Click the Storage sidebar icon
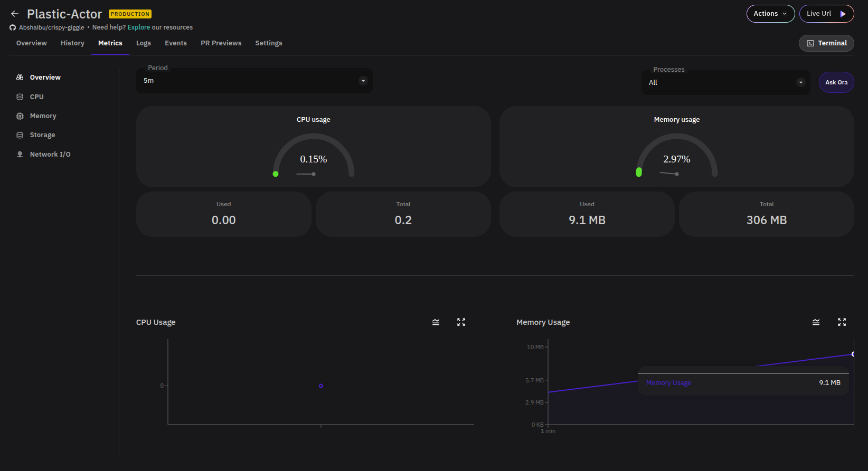This screenshot has height=471, width=868. (x=20, y=135)
